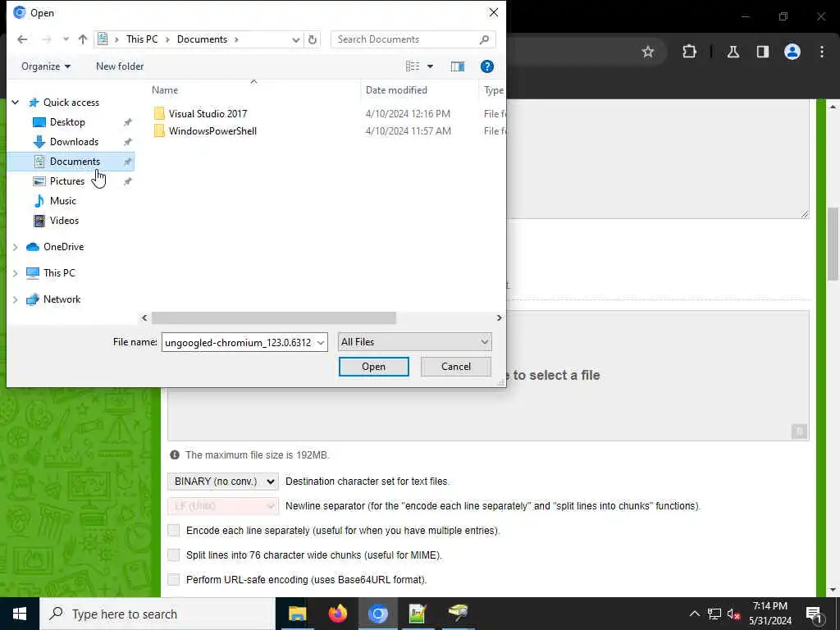Open Pictures from Quick access
This screenshot has height=630, width=840.
click(67, 181)
